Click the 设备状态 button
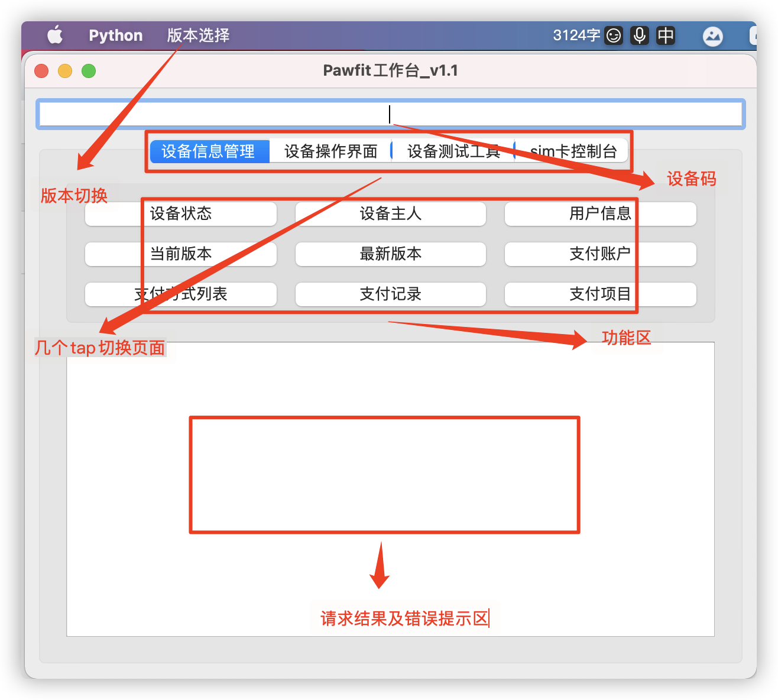This screenshot has width=778, height=700. pyautogui.click(x=181, y=214)
